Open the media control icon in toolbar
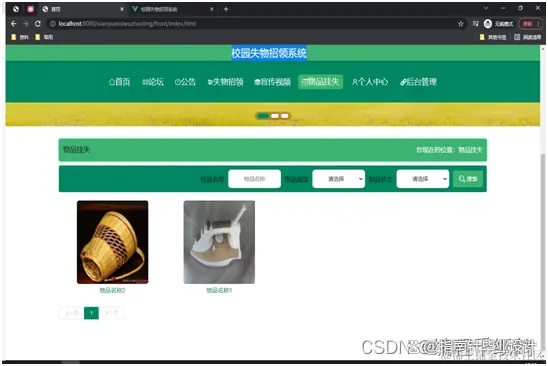This screenshot has height=366, width=548. tap(475, 24)
